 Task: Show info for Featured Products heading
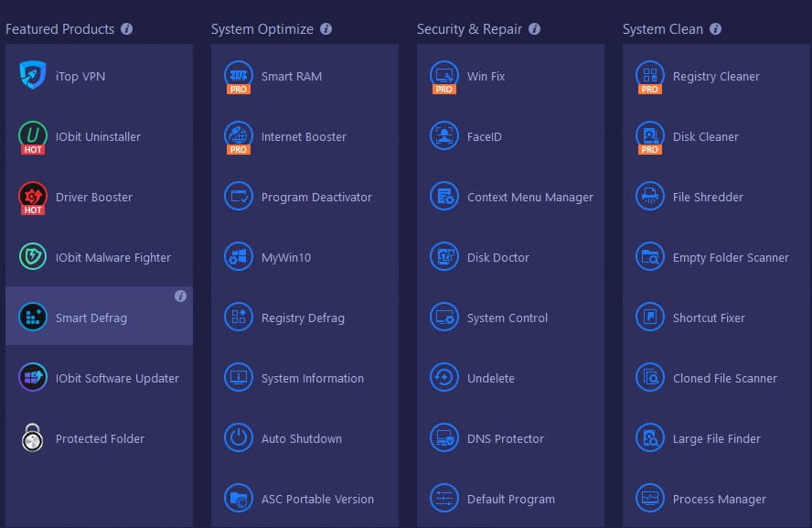126,29
